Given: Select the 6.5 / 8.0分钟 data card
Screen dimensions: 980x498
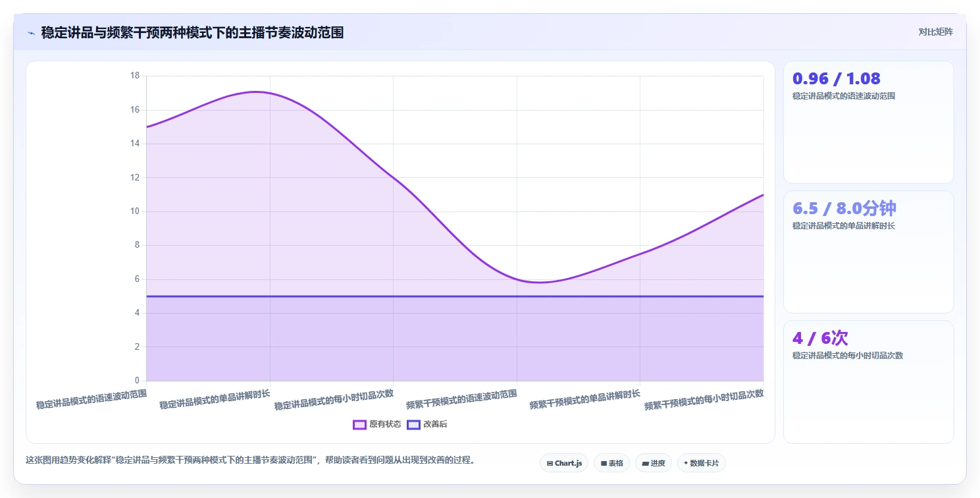Looking at the screenshot, I should click(x=868, y=252).
